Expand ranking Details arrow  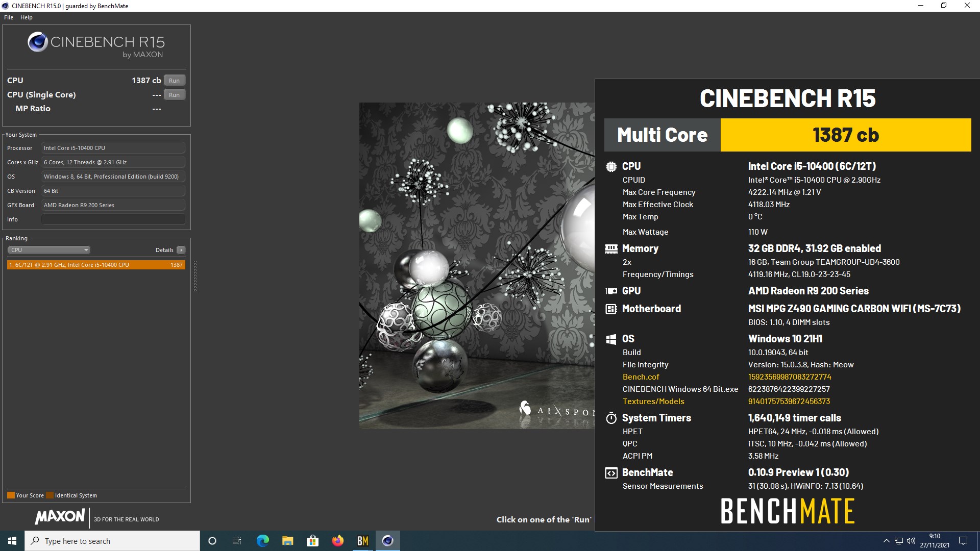click(181, 250)
